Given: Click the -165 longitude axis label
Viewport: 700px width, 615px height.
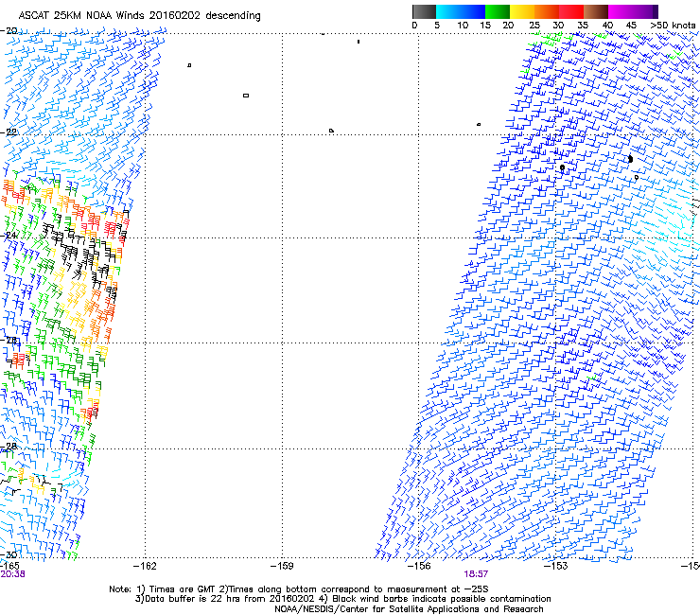Looking at the screenshot, I should [9, 566].
